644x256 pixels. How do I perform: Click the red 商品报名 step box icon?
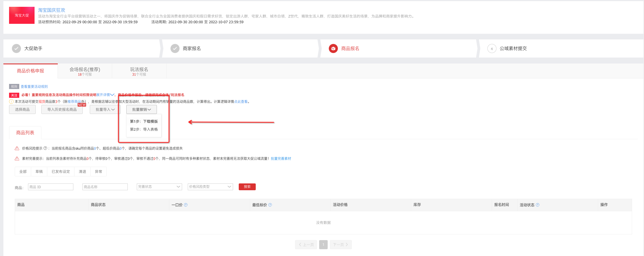click(333, 48)
